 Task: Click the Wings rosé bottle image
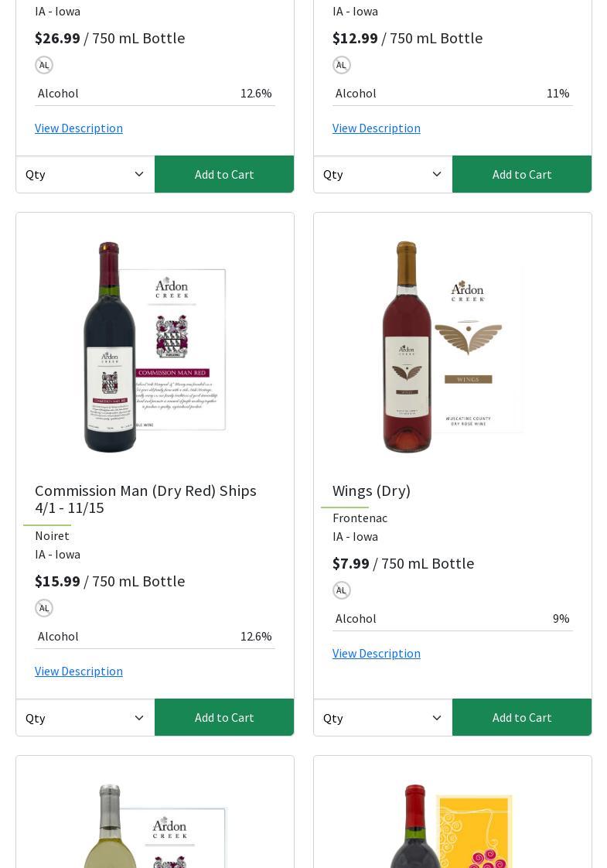pyautogui.click(x=452, y=347)
